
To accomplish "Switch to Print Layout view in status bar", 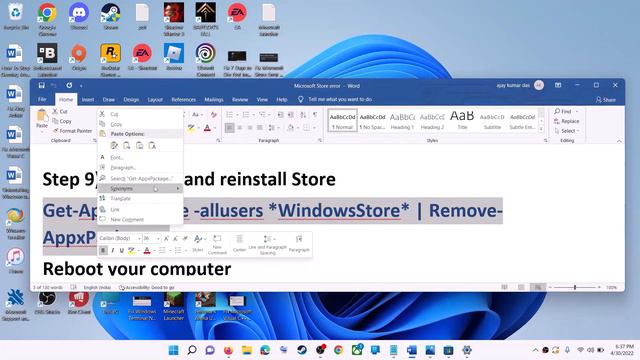I will (x=521, y=287).
